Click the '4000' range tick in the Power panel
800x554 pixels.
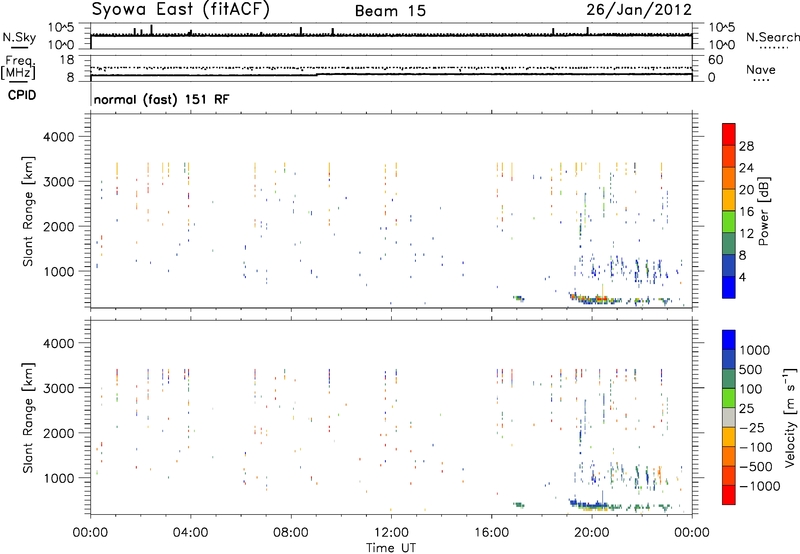[58, 137]
